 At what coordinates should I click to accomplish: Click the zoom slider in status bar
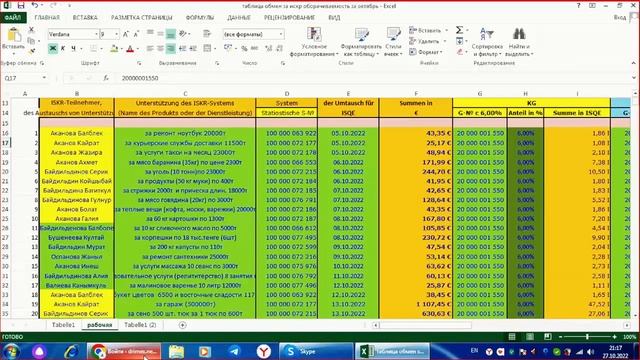pyautogui.click(x=587, y=337)
